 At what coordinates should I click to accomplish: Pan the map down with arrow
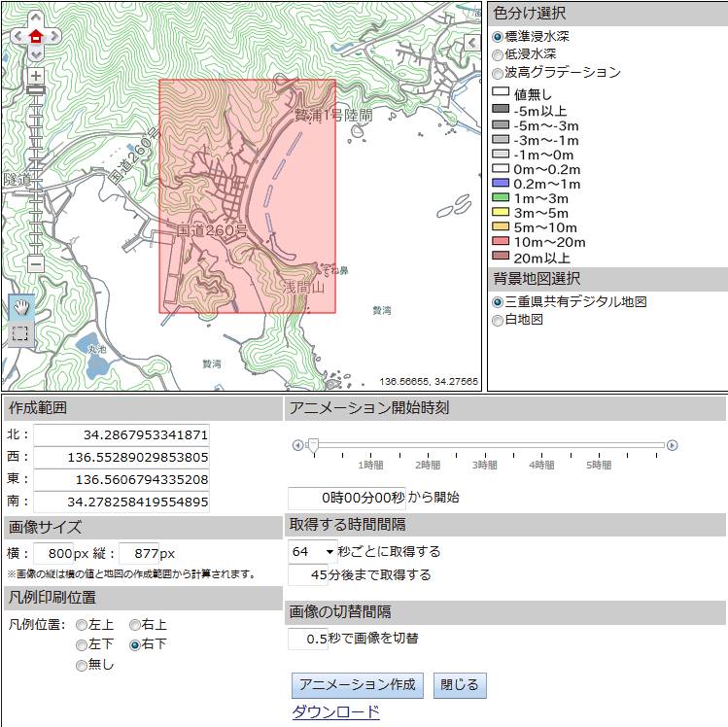(x=36, y=53)
